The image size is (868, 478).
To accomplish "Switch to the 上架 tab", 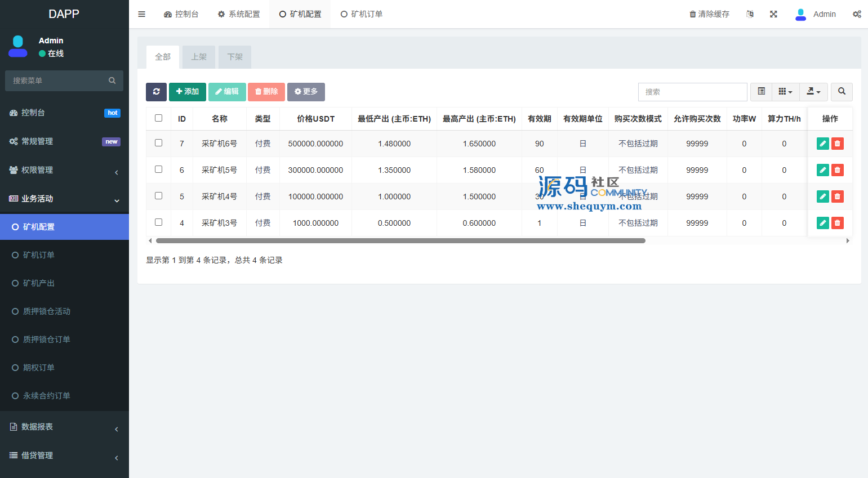I will pyautogui.click(x=199, y=57).
